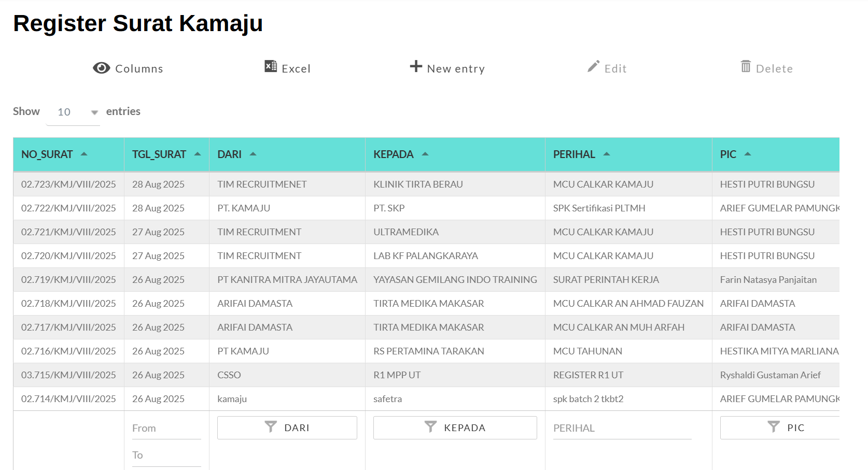
Task: Open the PIC filter funnel icon
Action: coord(774,427)
